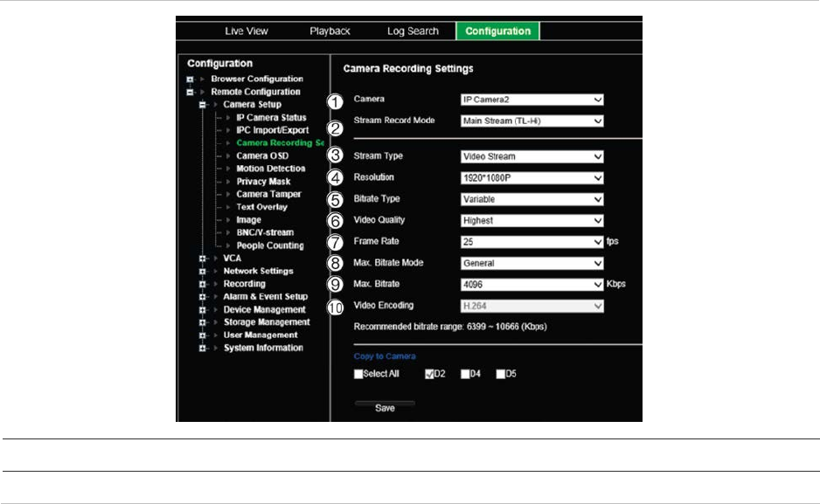
Task: Open the Resolution dropdown
Action: point(532,178)
